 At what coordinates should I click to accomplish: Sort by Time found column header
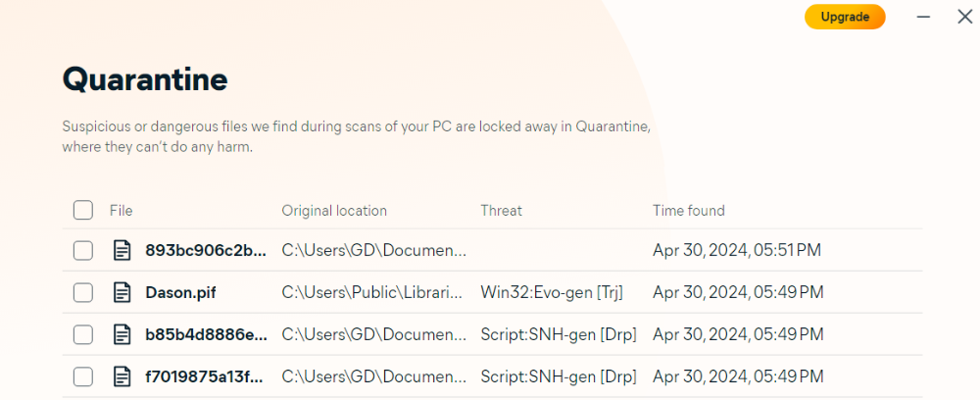[689, 211]
